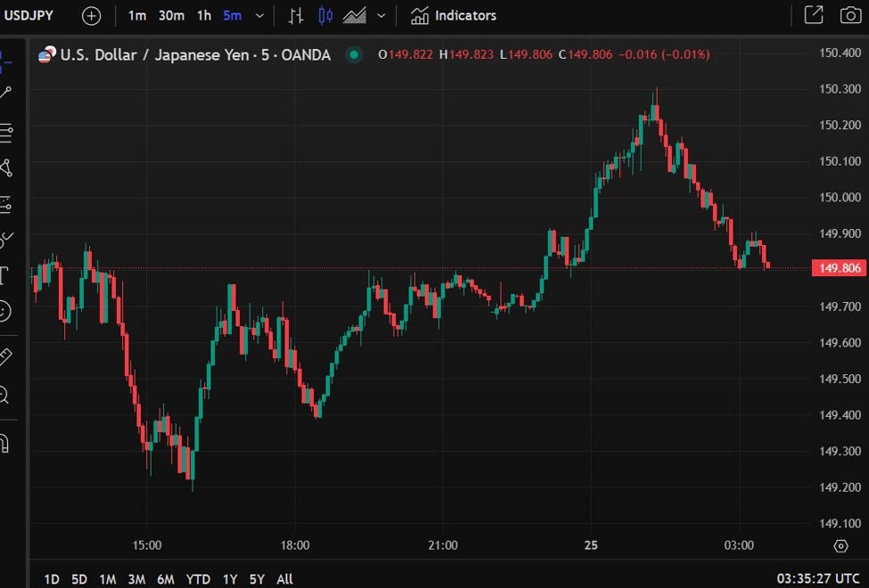This screenshot has width=869, height=588.
Task: Pick the emoji sticker tool
Action: pos(4,311)
